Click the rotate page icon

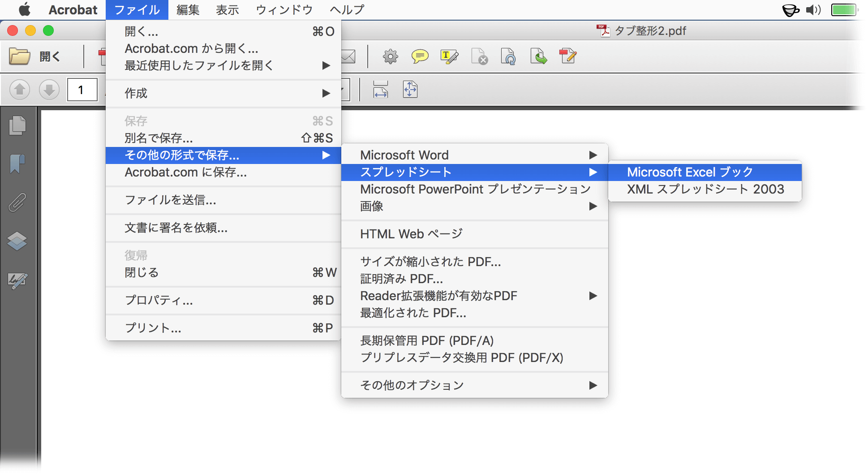tap(508, 57)
